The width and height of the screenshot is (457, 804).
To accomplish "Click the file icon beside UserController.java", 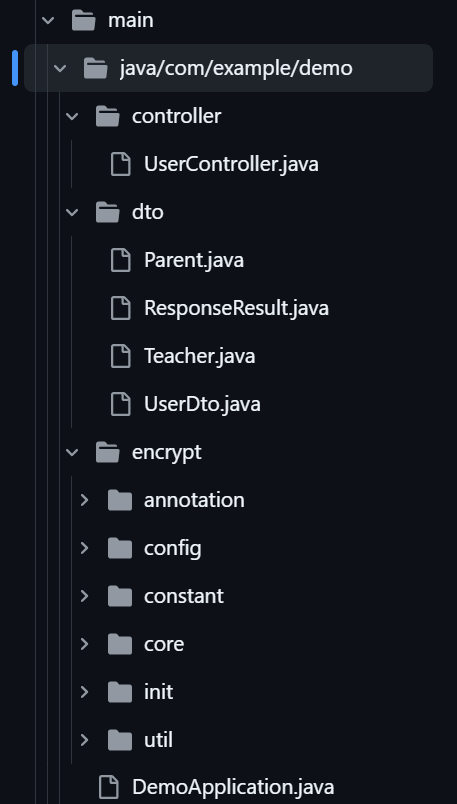I will pyautogui.click(x=121, y=164).
